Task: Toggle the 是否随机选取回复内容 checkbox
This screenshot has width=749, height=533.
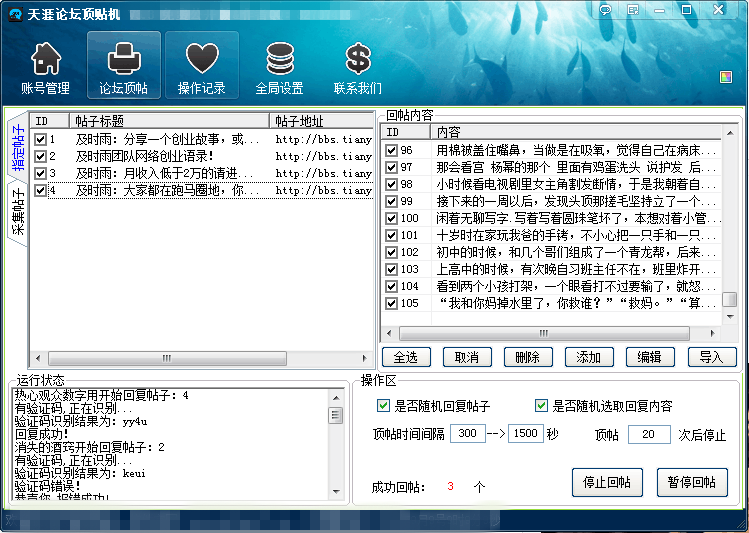Action: 541,406
